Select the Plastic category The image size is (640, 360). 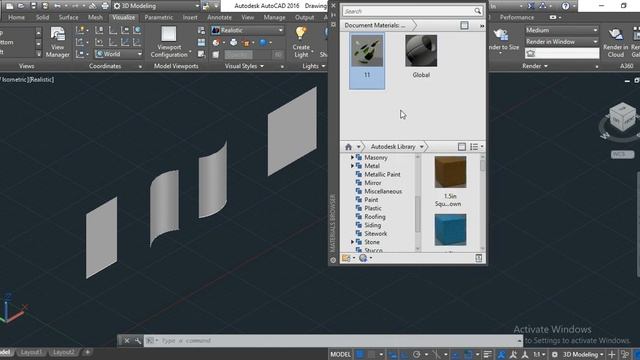coord(373,208)
